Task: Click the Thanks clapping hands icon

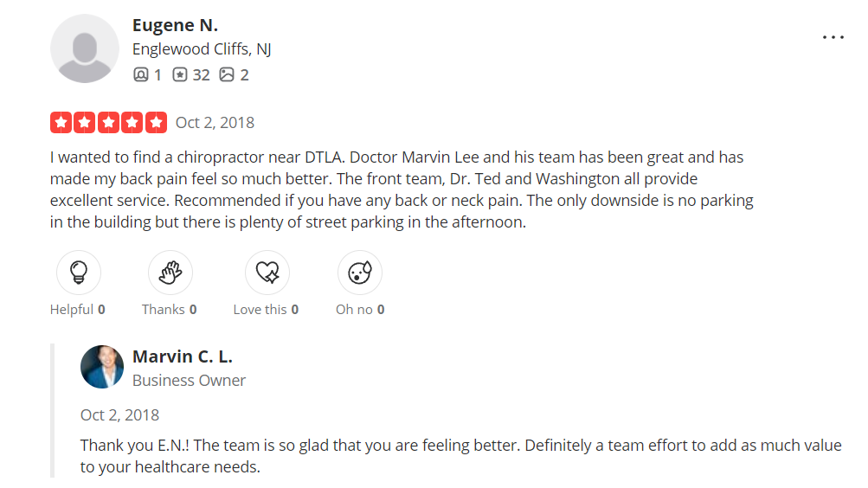Action: [170, 273]
